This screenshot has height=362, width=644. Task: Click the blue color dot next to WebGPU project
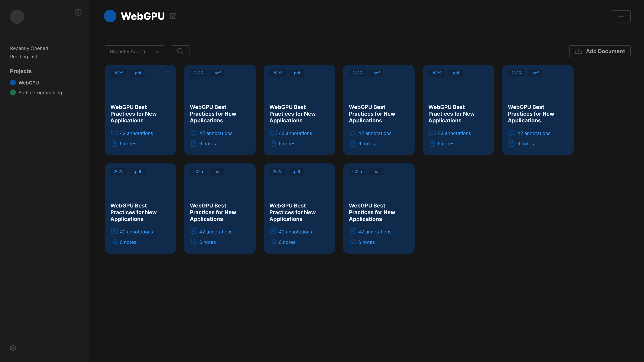[x=13, y=82]
